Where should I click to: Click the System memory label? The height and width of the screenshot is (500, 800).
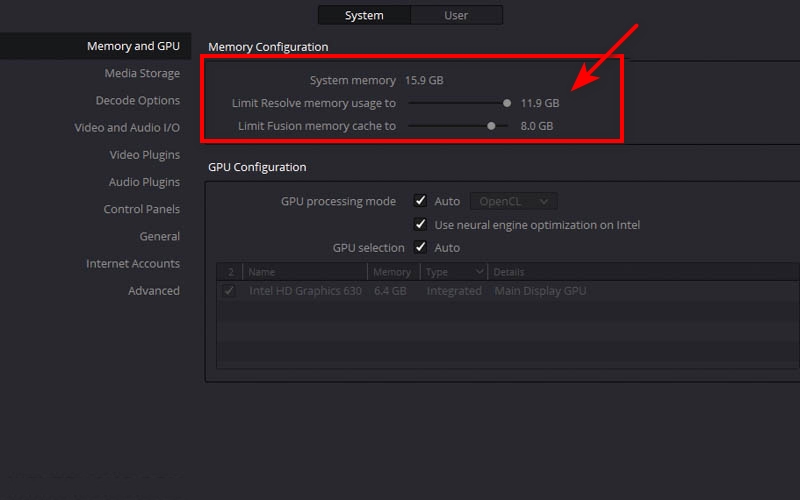point(353,81)
